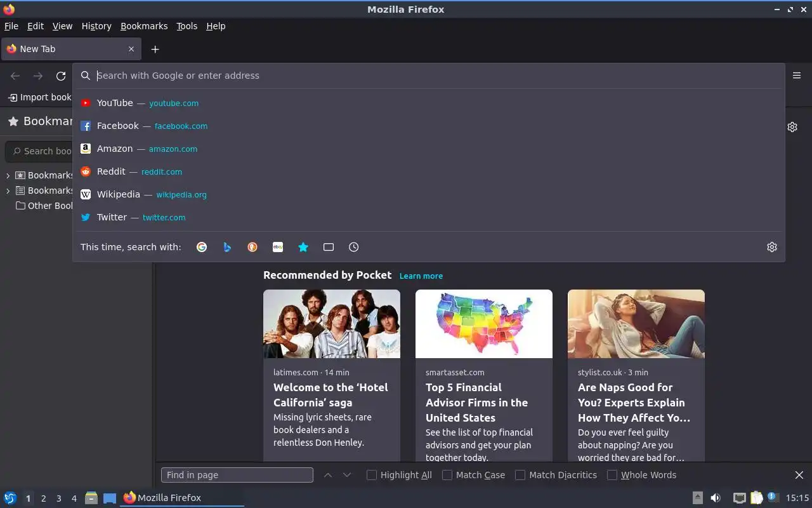This screenshot has height=508, width=812.
Task: Search in open Tabs icon
Action: pyautogui.click(x=329, y=247)
